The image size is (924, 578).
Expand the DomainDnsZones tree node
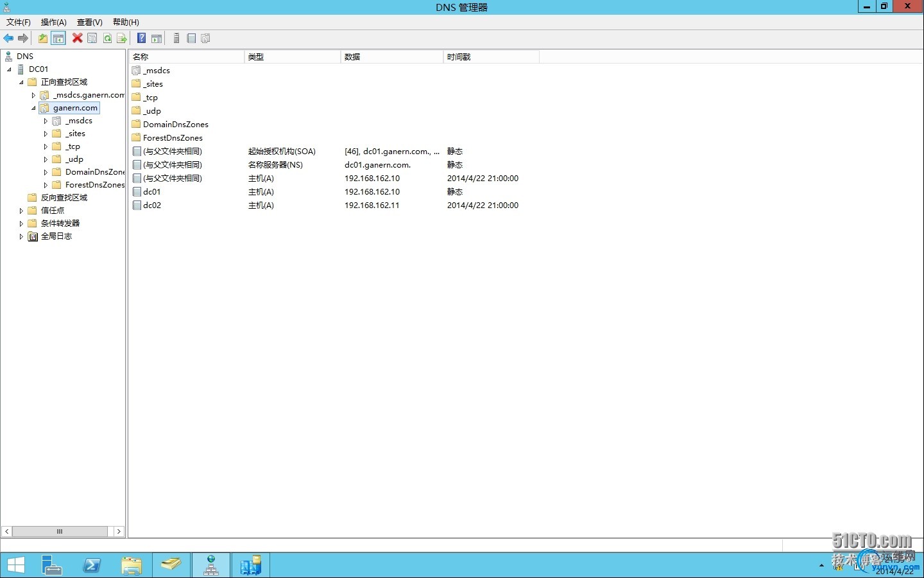coord(46,172)
